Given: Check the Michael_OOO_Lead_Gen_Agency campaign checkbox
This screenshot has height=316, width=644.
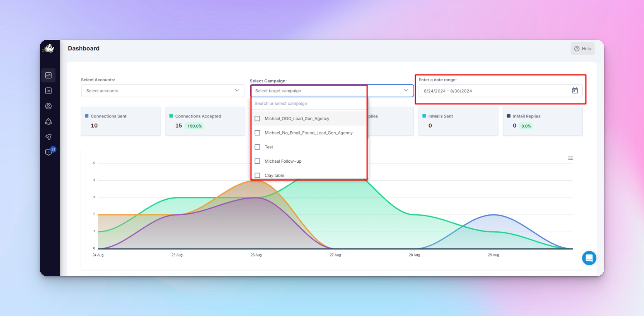Looking at the screenshot, I should pos(257,119).
